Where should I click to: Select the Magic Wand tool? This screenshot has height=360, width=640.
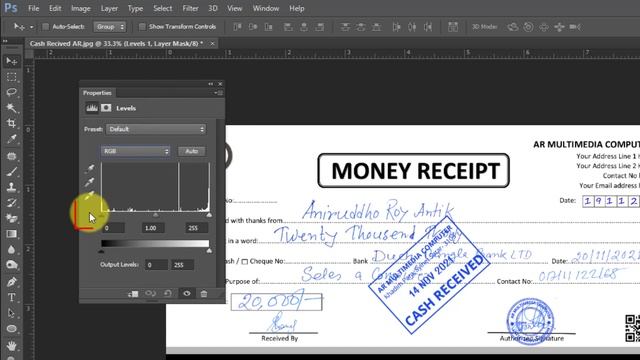point(11,108)
